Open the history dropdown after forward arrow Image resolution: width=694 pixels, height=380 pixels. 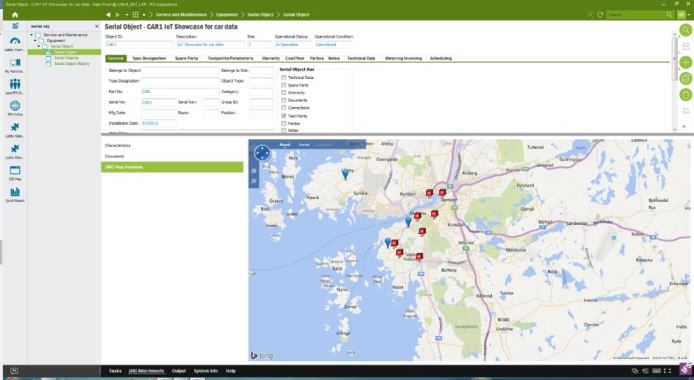127,15
